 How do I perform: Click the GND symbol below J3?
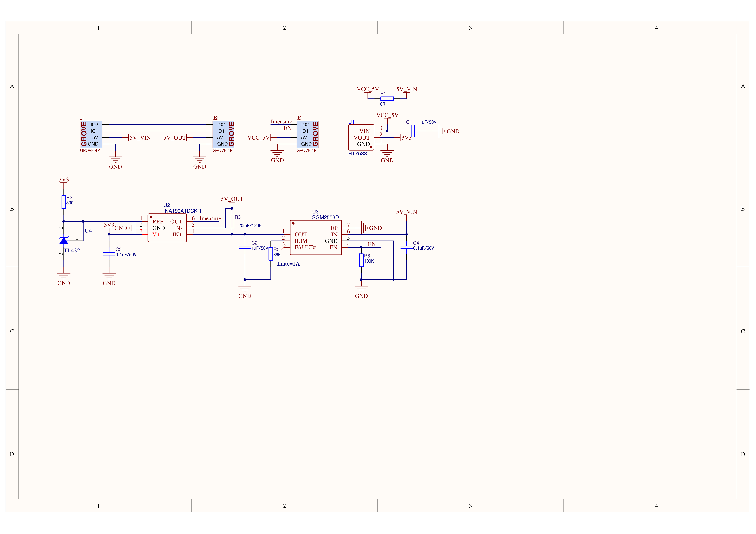(277, 154)
